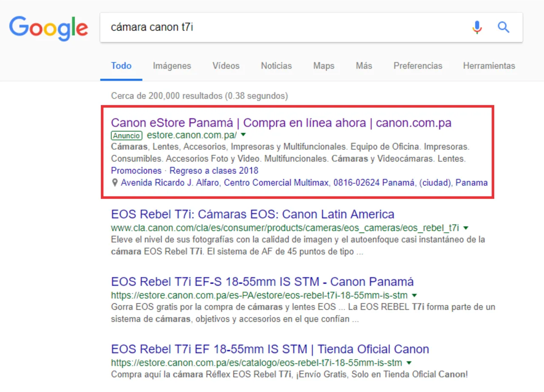
Task: Click Regreso a clases 2018 sitelink
Action: coord(214,170)
